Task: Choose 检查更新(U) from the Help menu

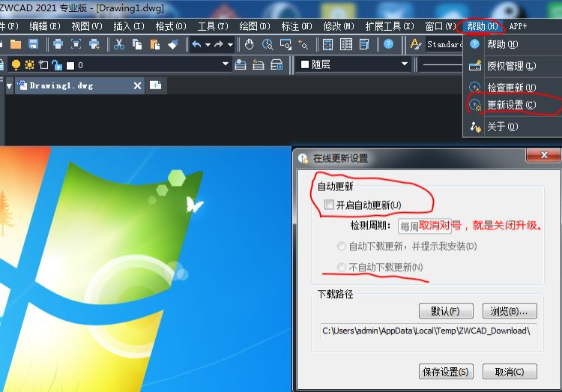Action: pyautogui.click(x=513, y=88)
